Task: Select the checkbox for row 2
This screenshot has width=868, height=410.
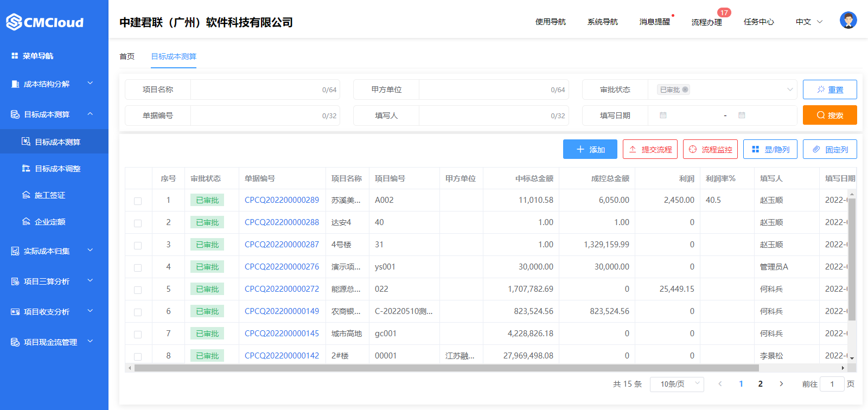Action: coord(138,223)
